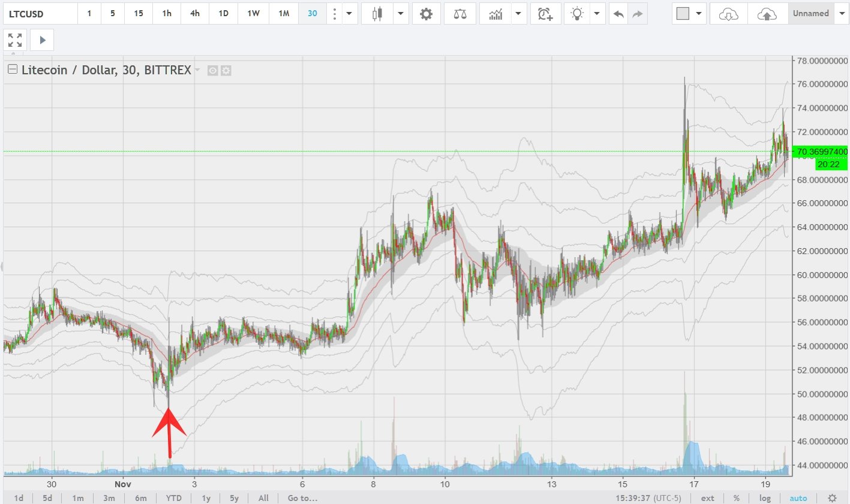
Task: Click the ideas lightbulb icon
Action: (577, 13)
